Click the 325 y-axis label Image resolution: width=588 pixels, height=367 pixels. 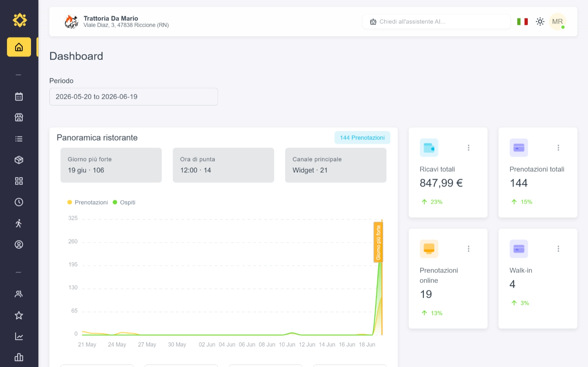73,218
